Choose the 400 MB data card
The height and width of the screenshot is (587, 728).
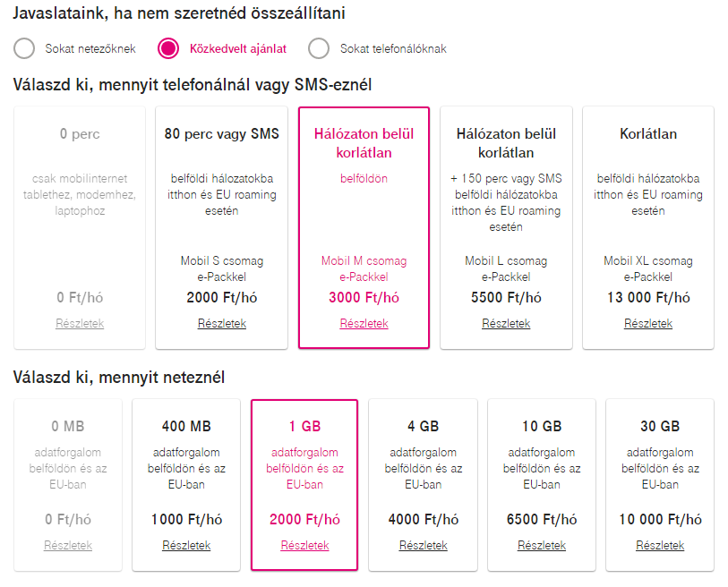click(x=186, y=485)
